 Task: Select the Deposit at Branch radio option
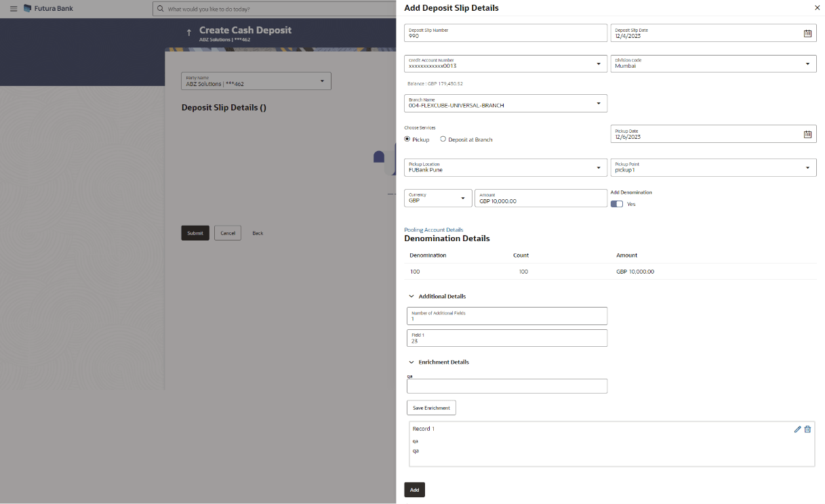(443, 139)
